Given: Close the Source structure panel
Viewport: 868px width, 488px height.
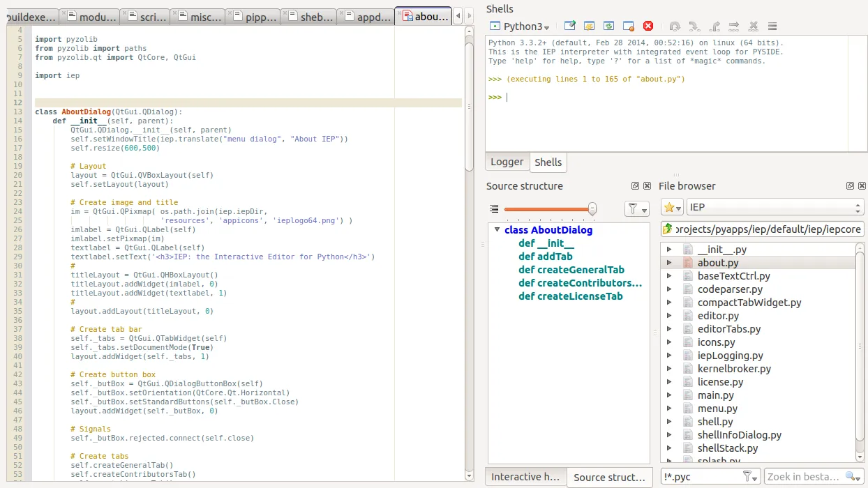Looking at the screenshot, I should tap(648, 186).
